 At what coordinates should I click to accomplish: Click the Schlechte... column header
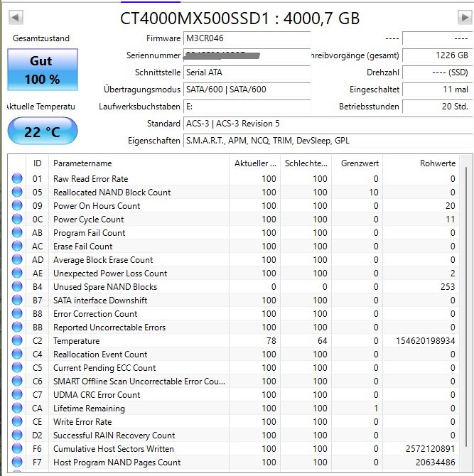pos(306,163)
